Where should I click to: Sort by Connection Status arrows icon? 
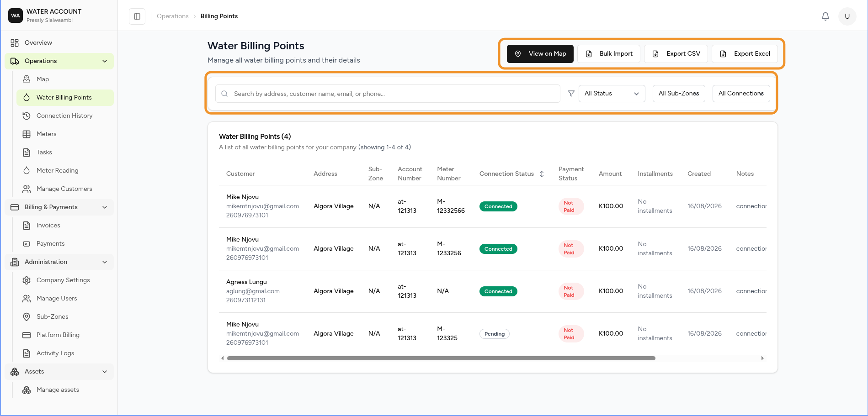542,174
